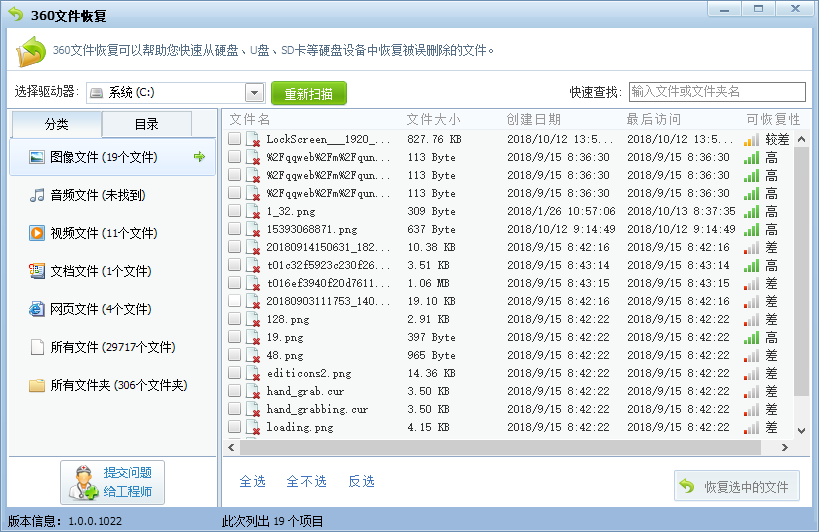Screen dimensions: 819x532
Task: Sort the list by 文件大小 column header
Action: pos(433,119)
